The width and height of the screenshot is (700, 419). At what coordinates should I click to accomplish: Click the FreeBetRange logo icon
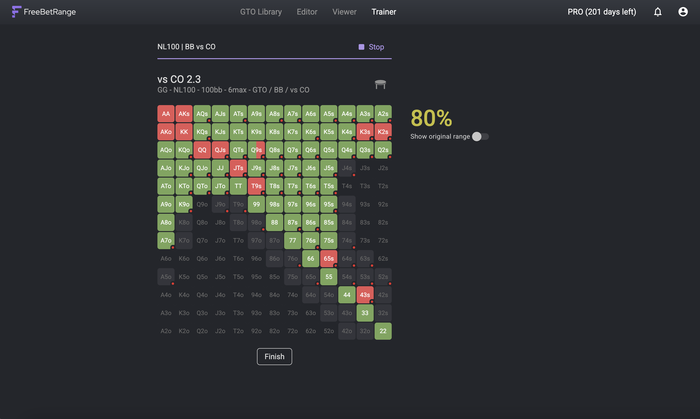16,12
